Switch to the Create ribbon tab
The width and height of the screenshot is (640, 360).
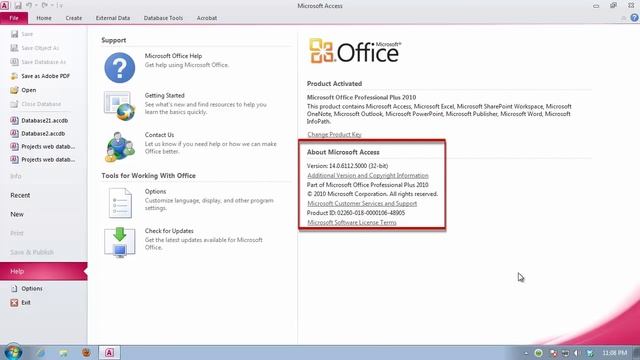click(x=73, y=18)
